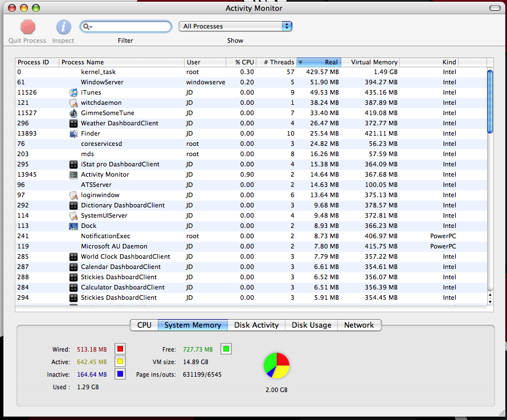Click inside the Filter search field
Image resolution: width=507 pixels, height=420 pixels.
126,27
